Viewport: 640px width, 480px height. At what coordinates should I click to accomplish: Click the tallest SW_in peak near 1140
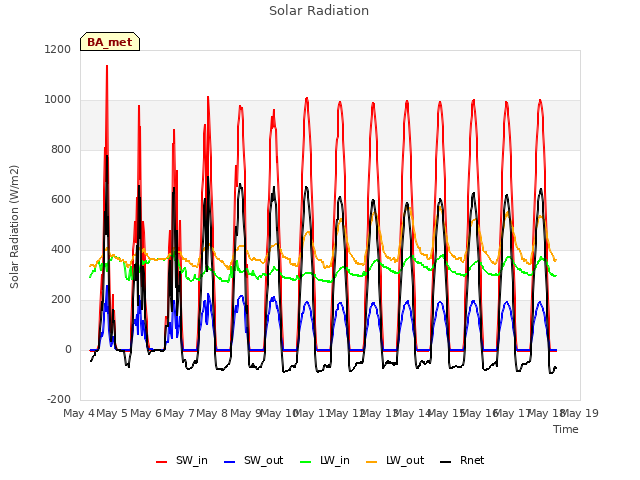coord(107,66)
